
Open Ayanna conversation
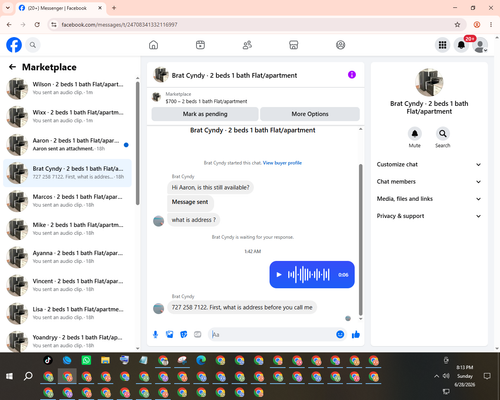click(x=67, y=257)
